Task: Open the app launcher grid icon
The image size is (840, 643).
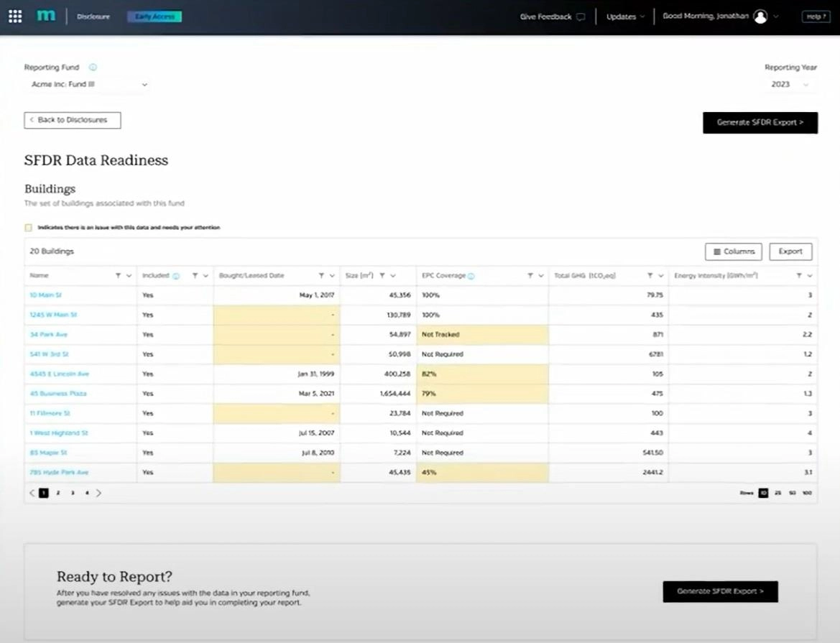Action: pos(15,17)
